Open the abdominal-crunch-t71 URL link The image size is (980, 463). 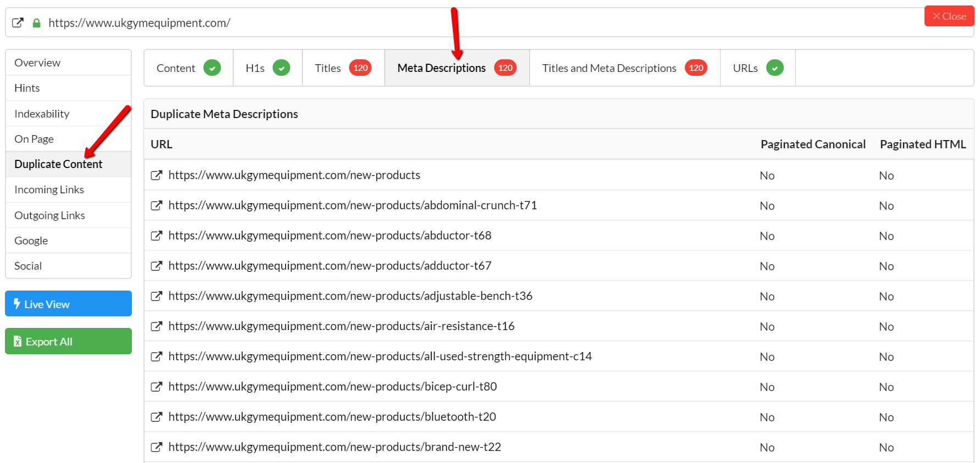[x=352, y=205]
